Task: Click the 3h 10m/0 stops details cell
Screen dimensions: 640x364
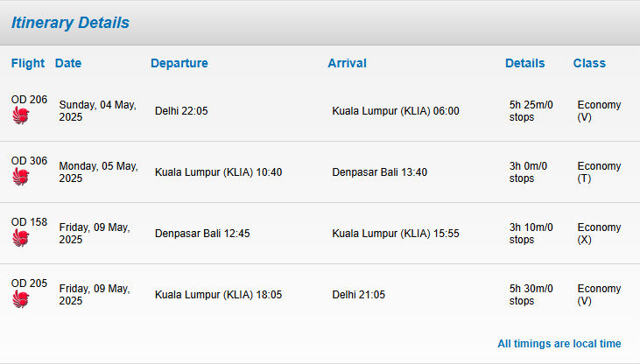Action: [531, 234]
